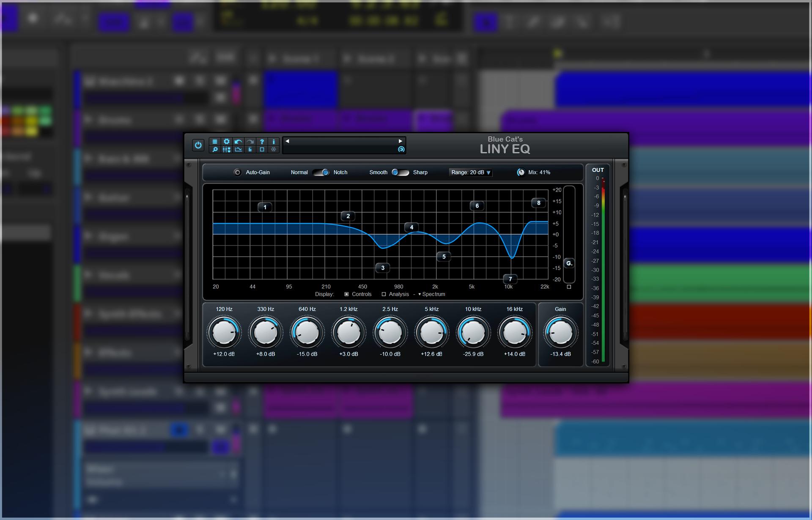Open the about info icon
Viewport: 812px width, 520px height.
point(274,142)
